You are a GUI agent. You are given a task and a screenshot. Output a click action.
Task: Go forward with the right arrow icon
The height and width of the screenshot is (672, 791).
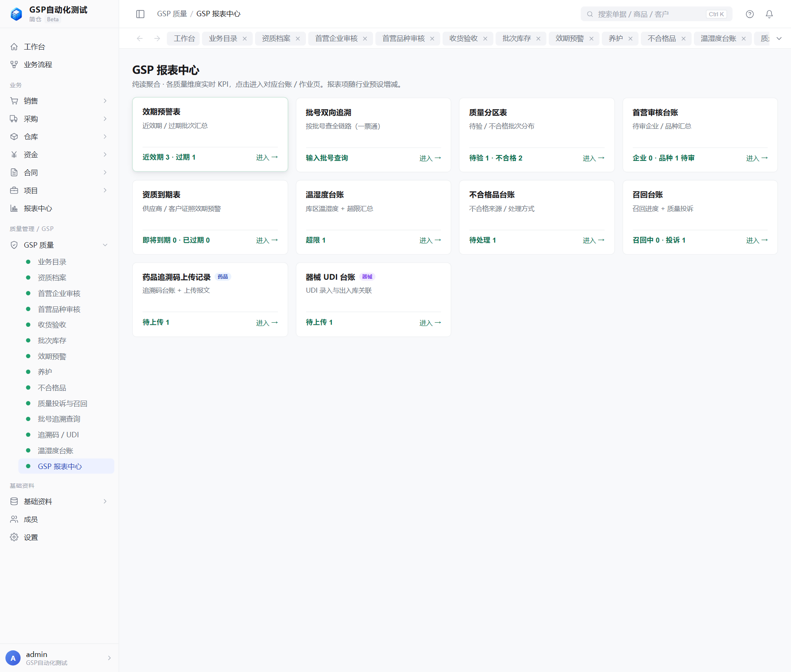(x=157, y=38)
